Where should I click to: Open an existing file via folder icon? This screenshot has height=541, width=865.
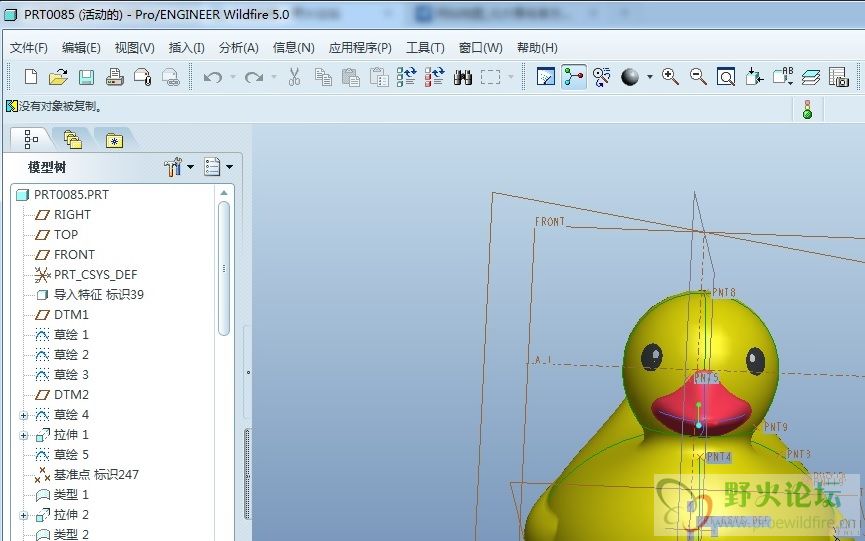pyautogui.click(x=58, y=77)
